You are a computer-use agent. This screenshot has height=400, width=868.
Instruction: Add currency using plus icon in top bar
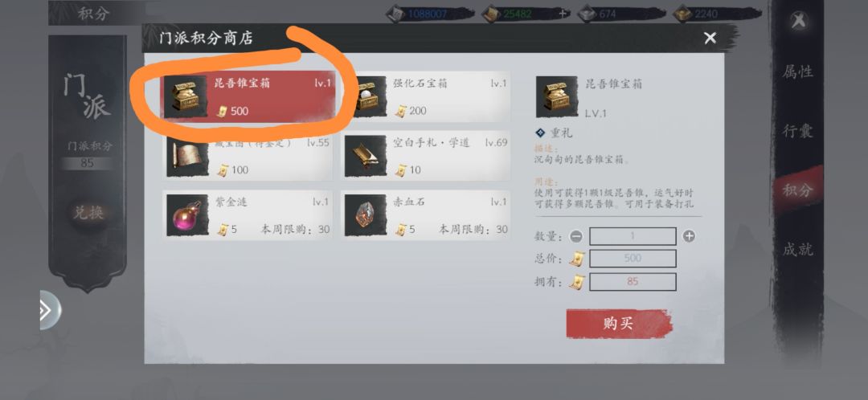pos(563,14)
